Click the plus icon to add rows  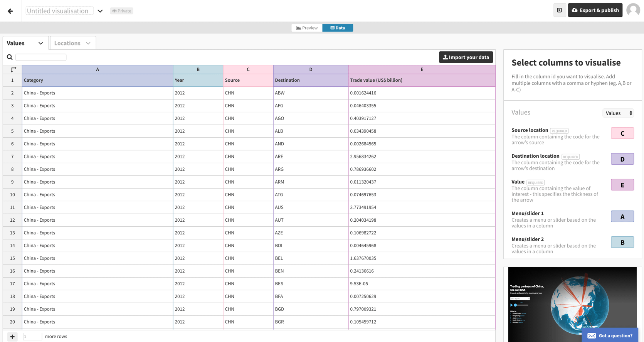tap(12, 337)
